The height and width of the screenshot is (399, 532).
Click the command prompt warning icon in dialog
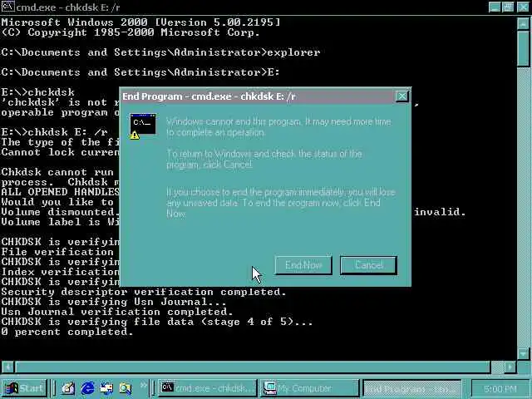tap(143, 126)
